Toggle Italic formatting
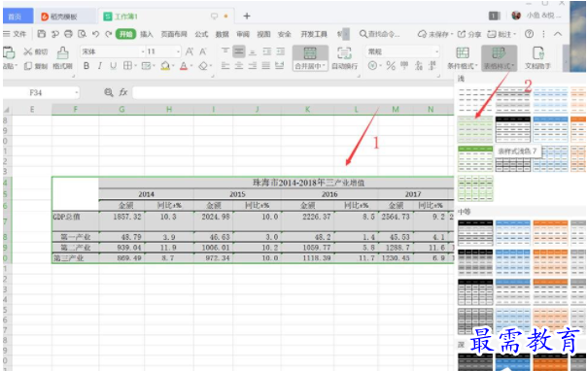This screenshot has height=371, width=588. pos(100,66)
